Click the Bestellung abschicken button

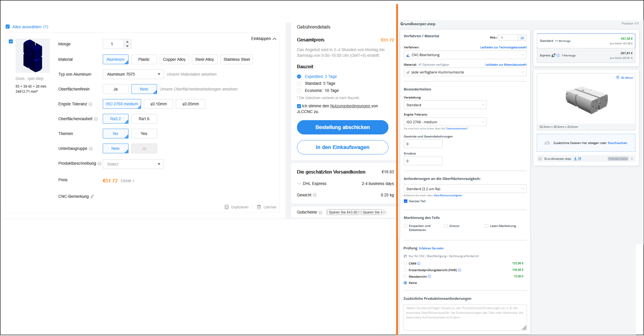[342, 127]
